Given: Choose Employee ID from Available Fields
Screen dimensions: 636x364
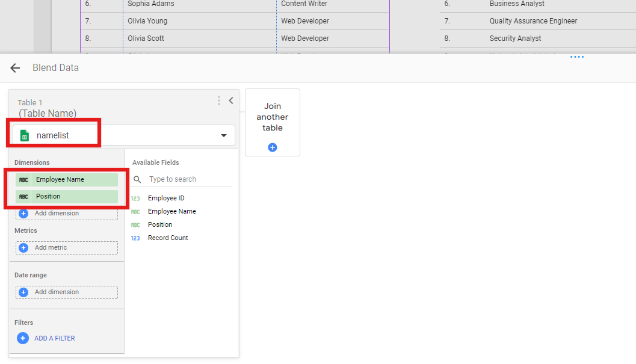Looking at the screenshot, I should click(x=166, y=198).
